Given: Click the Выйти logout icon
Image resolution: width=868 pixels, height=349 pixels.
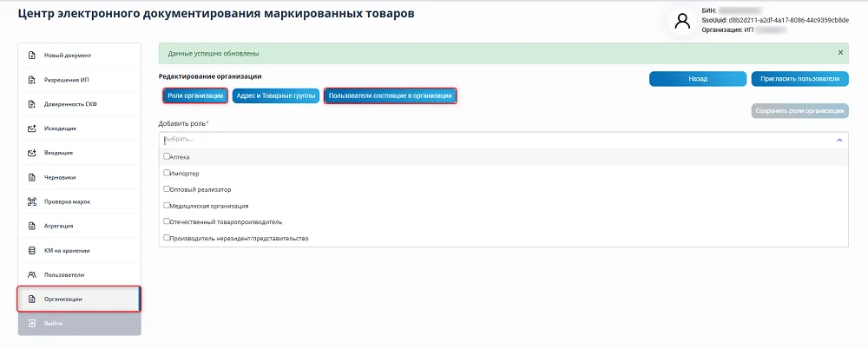Looking at the screenshot, I should coord(31,323).
